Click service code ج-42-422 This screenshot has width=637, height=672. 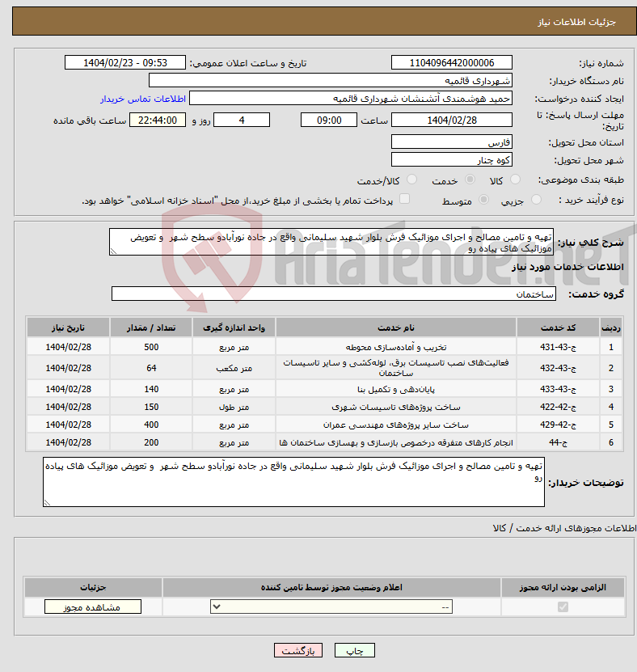point(558,407)
